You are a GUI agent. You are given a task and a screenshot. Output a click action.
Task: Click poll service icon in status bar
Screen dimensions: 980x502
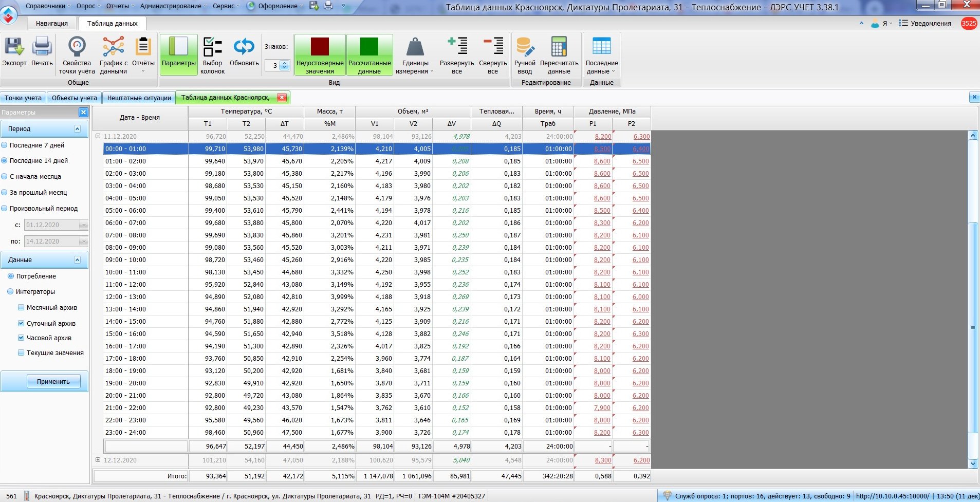tap(667, 496)
